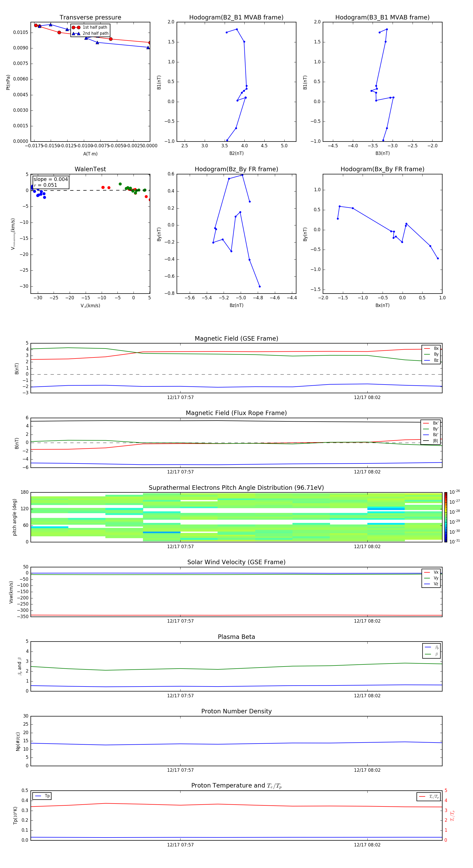Click the 'Magnetic Field (Flux Rope Frame)' title
Image resolution: width=473 pixels, height=868 pixels.
point(236,413)
